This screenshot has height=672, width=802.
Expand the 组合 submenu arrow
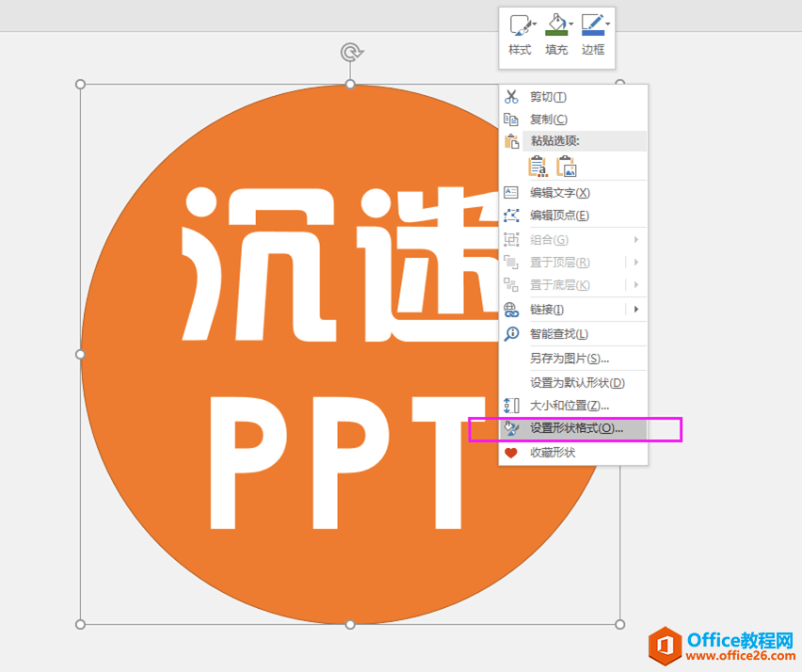pos(637,238)
